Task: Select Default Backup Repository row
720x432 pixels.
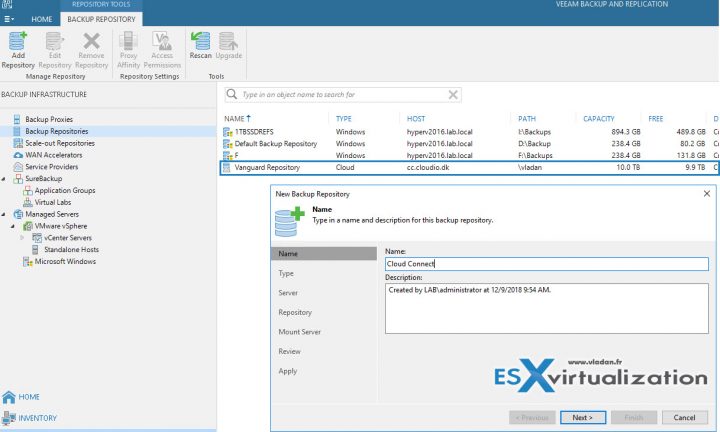Action: click(x=469, y=144)
